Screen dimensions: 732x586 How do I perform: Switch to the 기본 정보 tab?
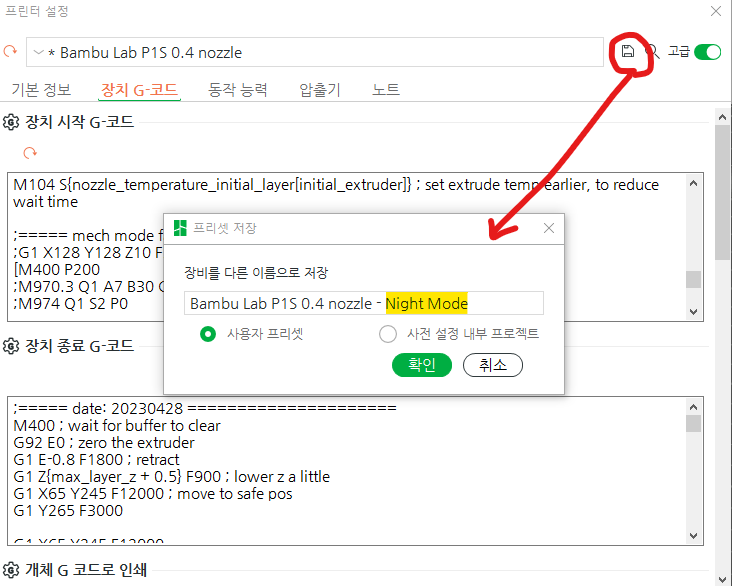41,90
